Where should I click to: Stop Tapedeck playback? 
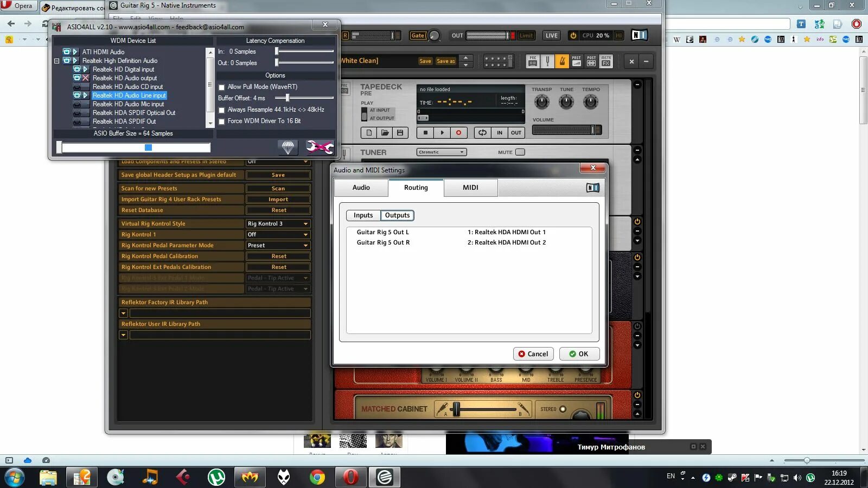425,132
